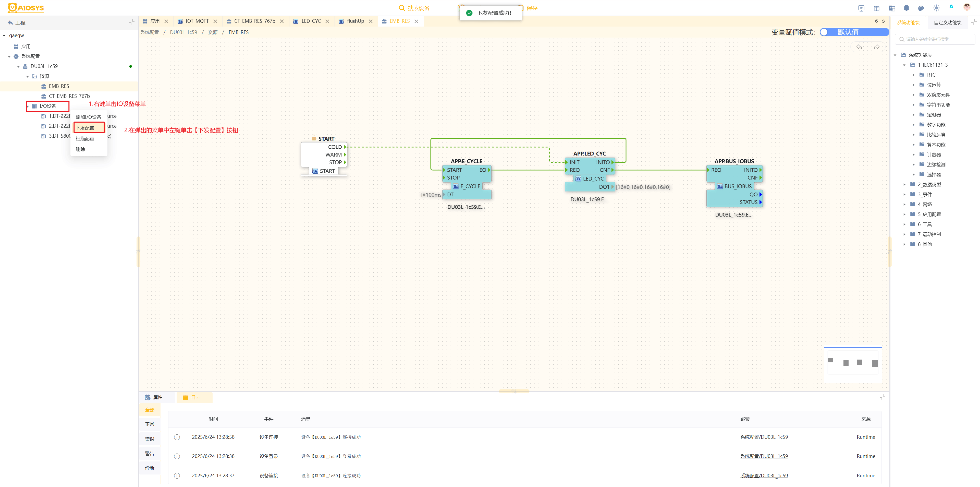This screenshot has height=487, width=980.
Task: Click the info icon for 13:28:38 log
Action: pyautogui.click(x=177, y=456)
